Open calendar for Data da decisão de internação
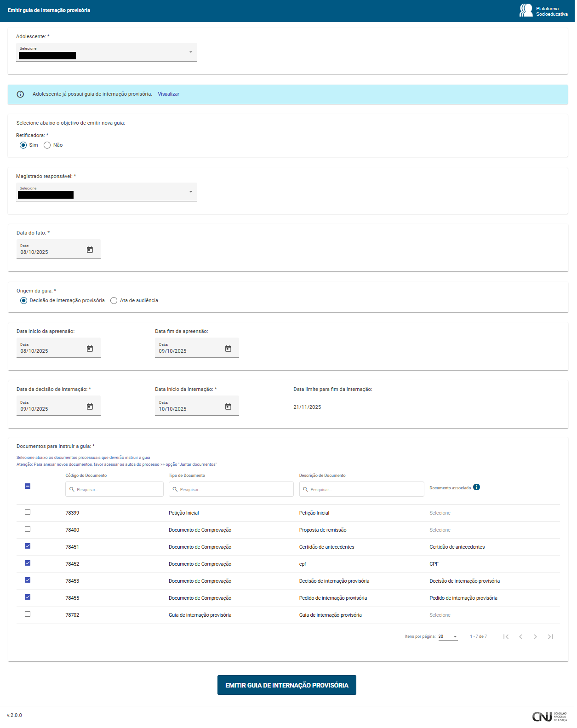The width and height of the screenshot is (577, 728). pyautogui.click(x=90, y=407)
